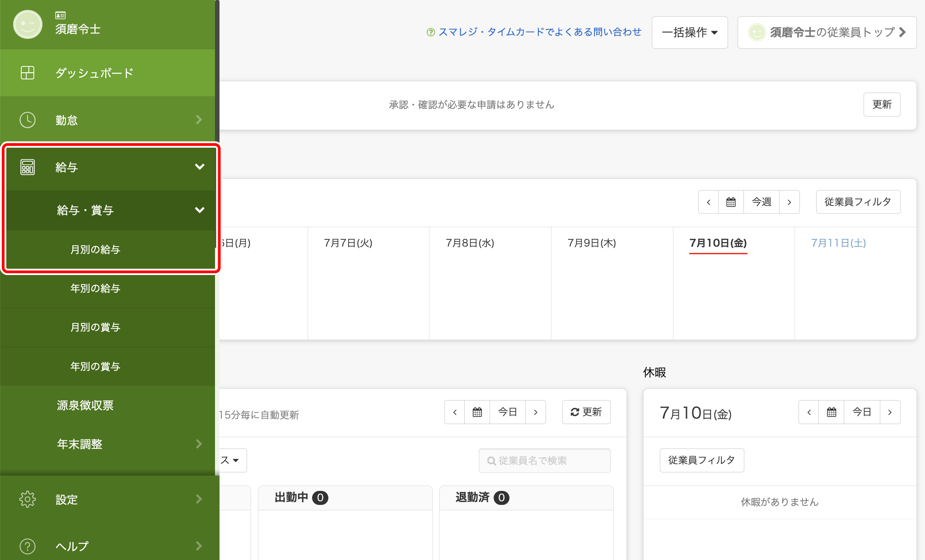Image resolution: width=925 pixels, height=560 pixels.
Task: Go to next week with the right arrow
Action: 790,202
